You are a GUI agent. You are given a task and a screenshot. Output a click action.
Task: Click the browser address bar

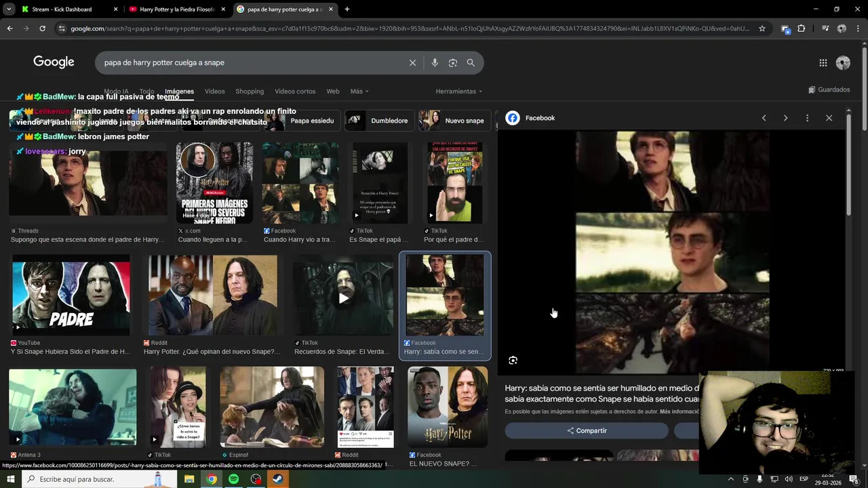click(x=410, y=28)
